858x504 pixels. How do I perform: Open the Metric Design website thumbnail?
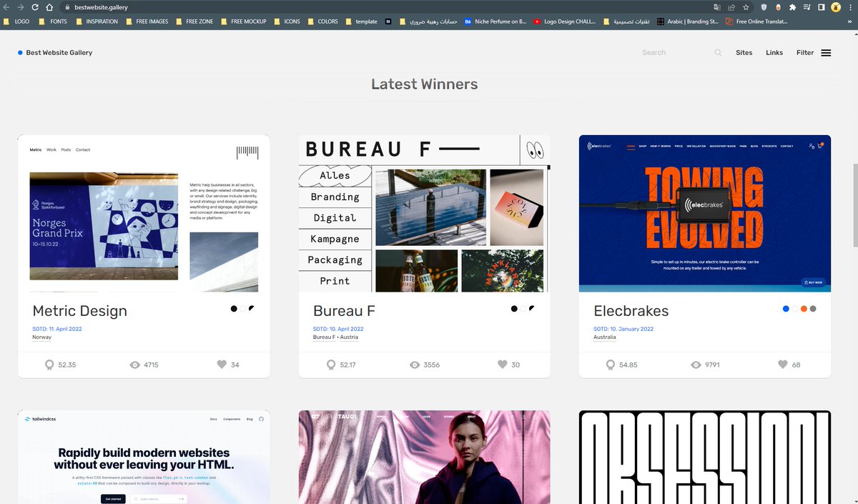click(x=144, y=213)
